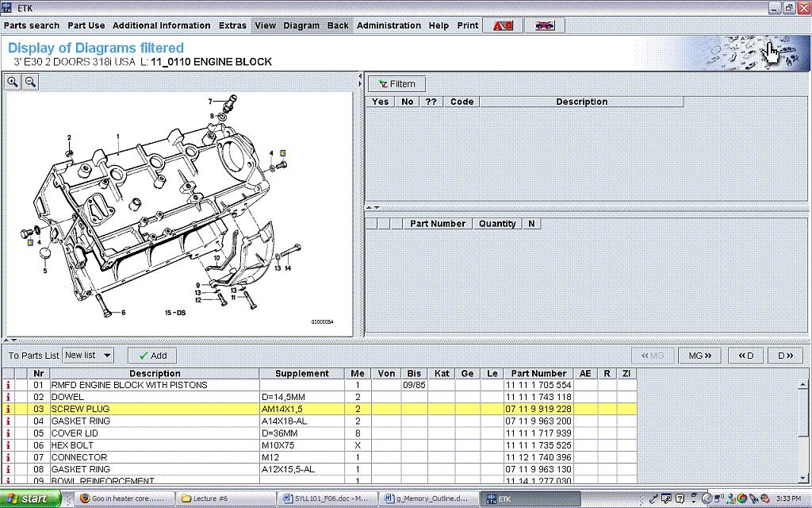Go to next main group MG»
Screen dimensions: 812x508
pos(699,356)
